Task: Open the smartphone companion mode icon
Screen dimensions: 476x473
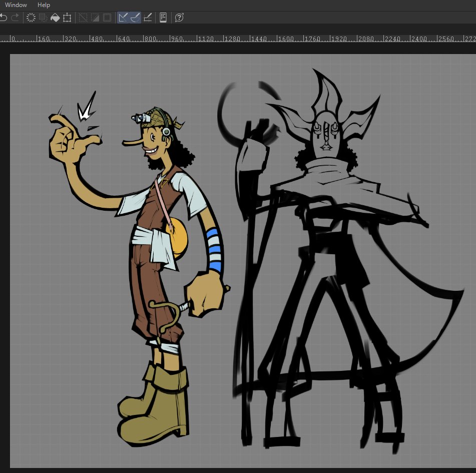Action: tap(163, 18)
